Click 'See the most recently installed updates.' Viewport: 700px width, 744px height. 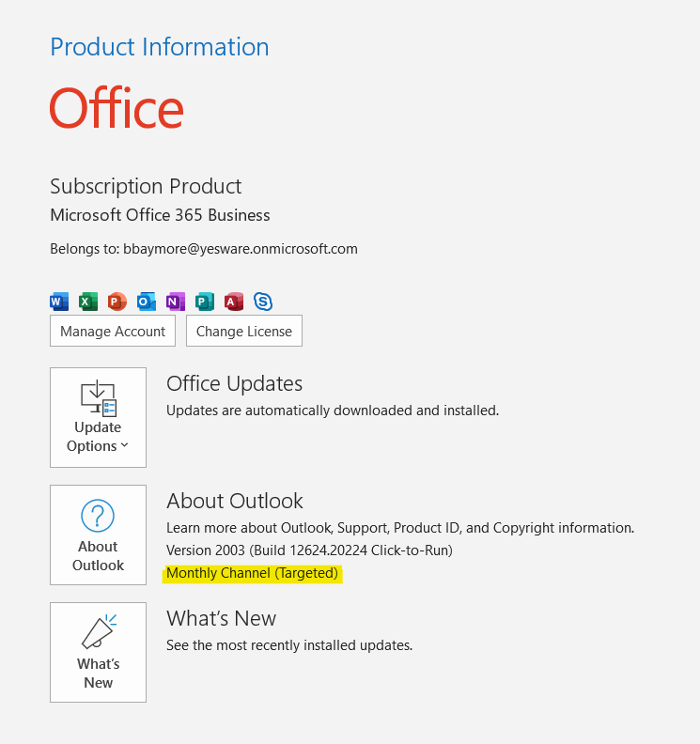289,645
